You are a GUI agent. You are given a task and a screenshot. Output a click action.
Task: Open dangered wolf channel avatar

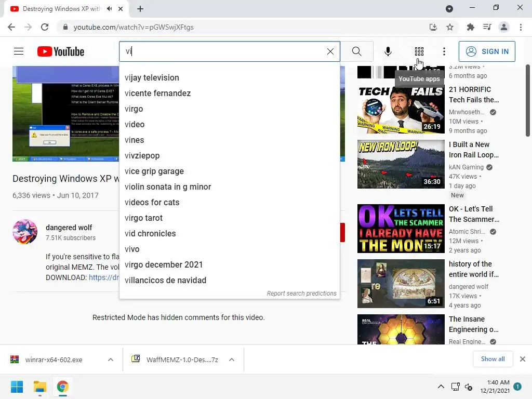click(25, 232)
